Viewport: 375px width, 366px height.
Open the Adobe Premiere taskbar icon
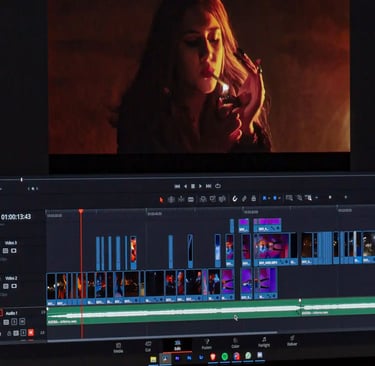click(x=177, y=358)
